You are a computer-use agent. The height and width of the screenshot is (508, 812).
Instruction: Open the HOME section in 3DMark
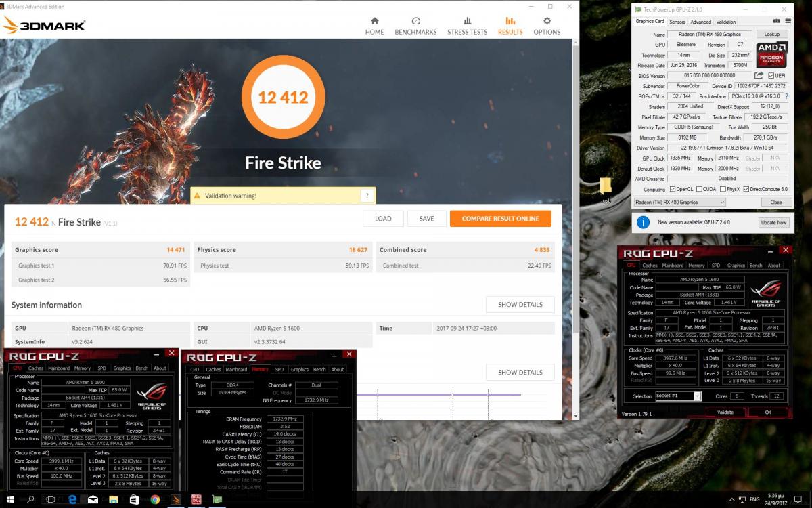pos(375,26)
